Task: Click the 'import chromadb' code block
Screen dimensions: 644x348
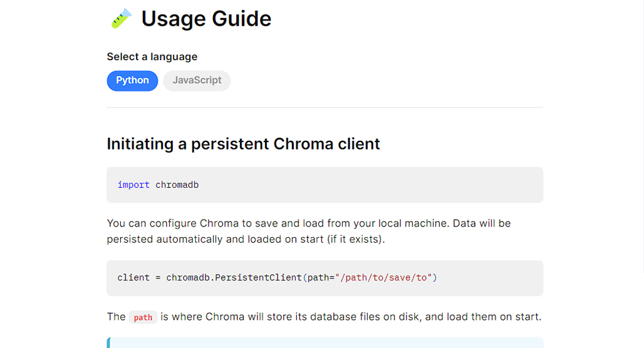Action: click(x=325, y=185)
